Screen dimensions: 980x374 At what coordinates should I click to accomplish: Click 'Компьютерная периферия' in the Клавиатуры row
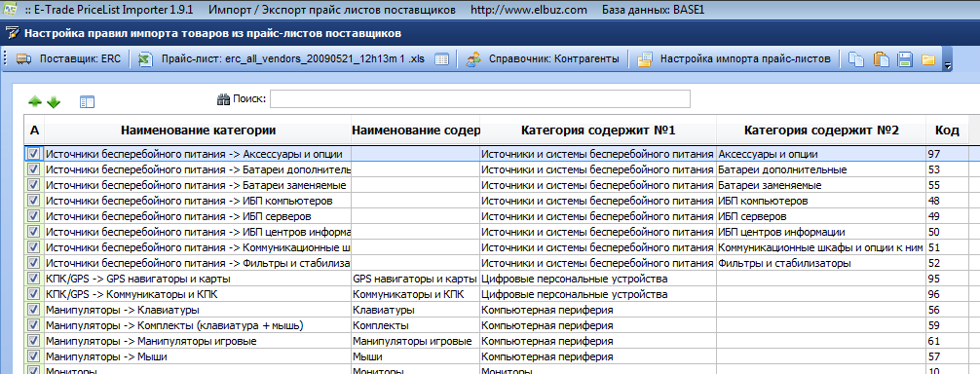coord(598,310)
